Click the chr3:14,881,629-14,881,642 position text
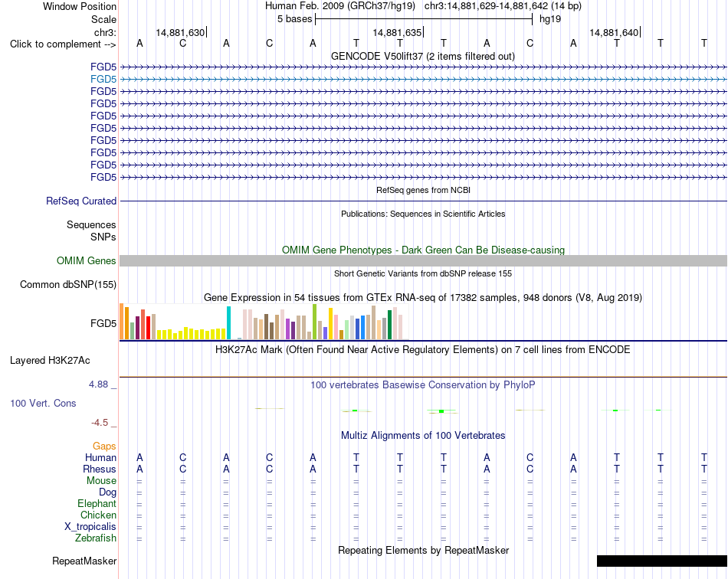Screen dimensions: 728x579 click(503, 6)
